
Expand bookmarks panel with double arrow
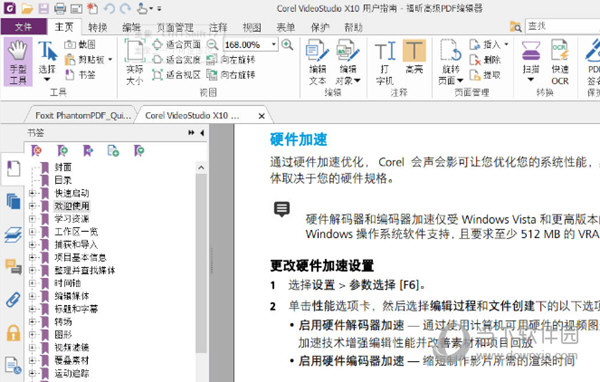(x=191, y=133)
